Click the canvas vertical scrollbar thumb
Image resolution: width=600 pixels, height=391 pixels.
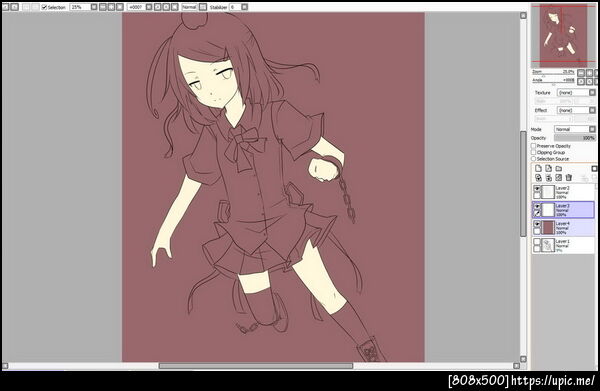[523, 184]
